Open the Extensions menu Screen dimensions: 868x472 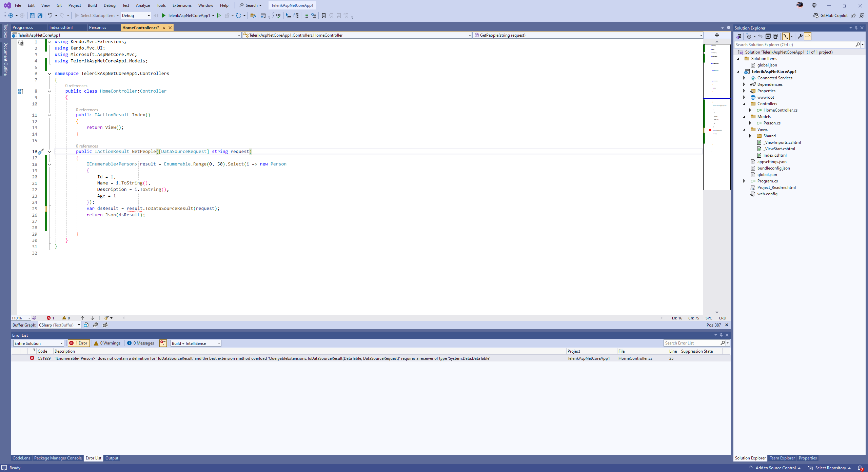pyautogui.click(x=182, y=5)
